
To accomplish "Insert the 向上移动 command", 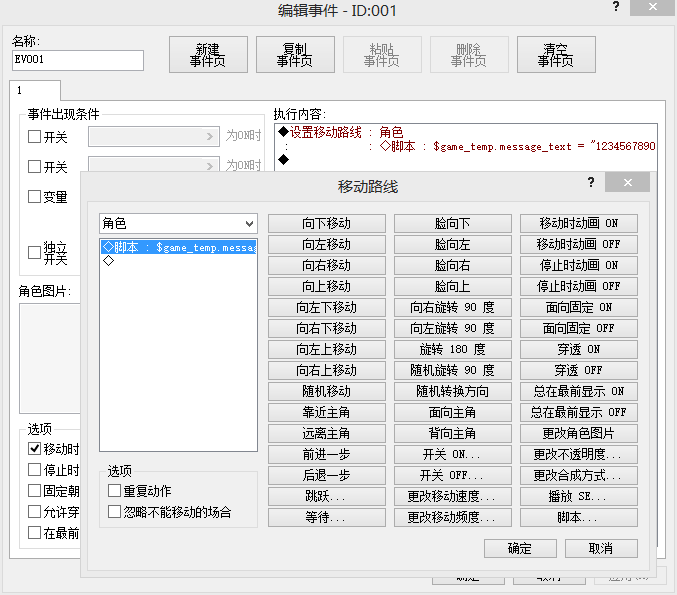I will [326, 287].
